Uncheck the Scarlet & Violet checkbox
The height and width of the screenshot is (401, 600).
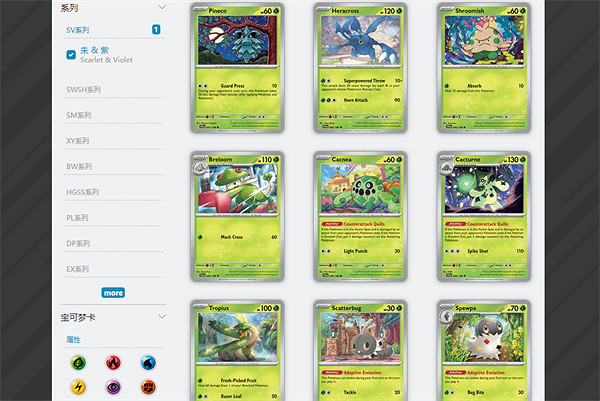click(x=71, y=55)
